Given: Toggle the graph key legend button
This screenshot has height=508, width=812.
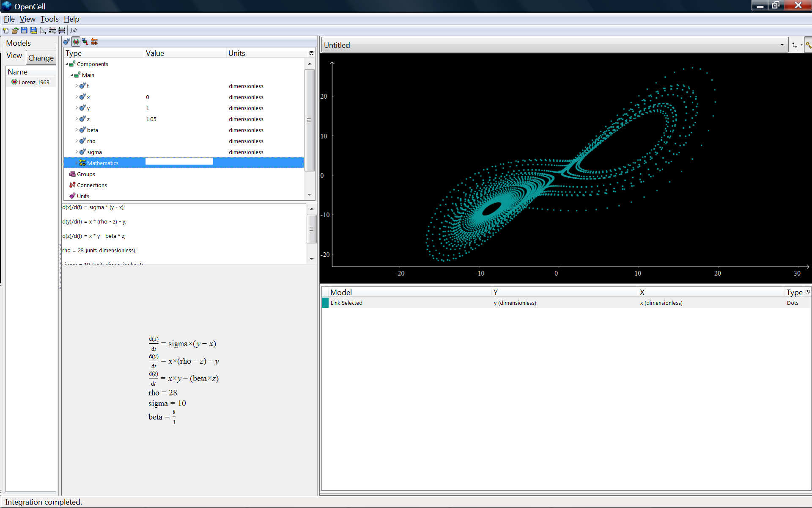Looking at the screenshot, I should click(808, 45).
